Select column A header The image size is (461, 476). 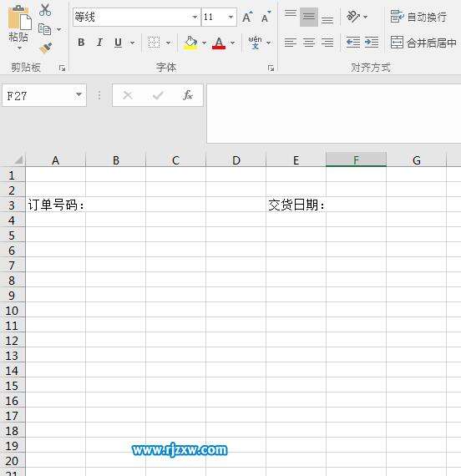[x=56, y=160]
